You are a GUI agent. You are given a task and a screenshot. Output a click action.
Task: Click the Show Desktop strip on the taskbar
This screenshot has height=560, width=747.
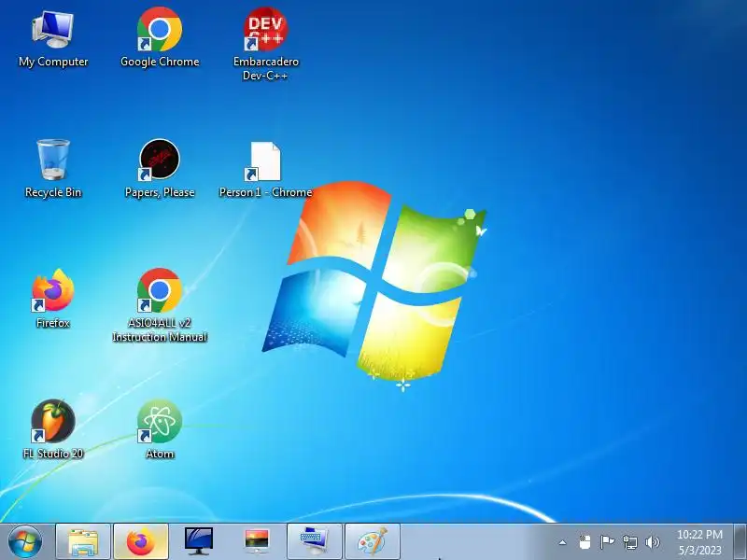point(740,542)
